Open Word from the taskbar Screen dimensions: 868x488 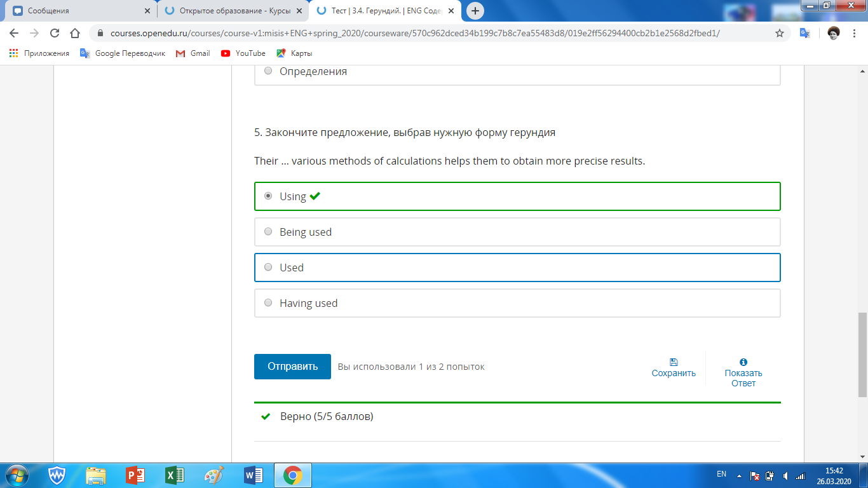(253, 475)
